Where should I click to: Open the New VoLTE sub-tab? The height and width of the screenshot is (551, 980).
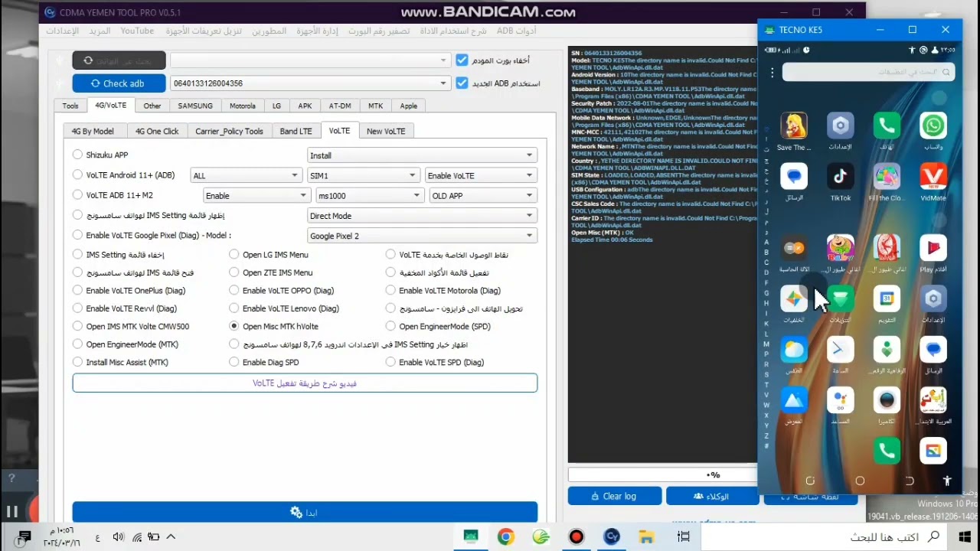click(x=386, y=131)
